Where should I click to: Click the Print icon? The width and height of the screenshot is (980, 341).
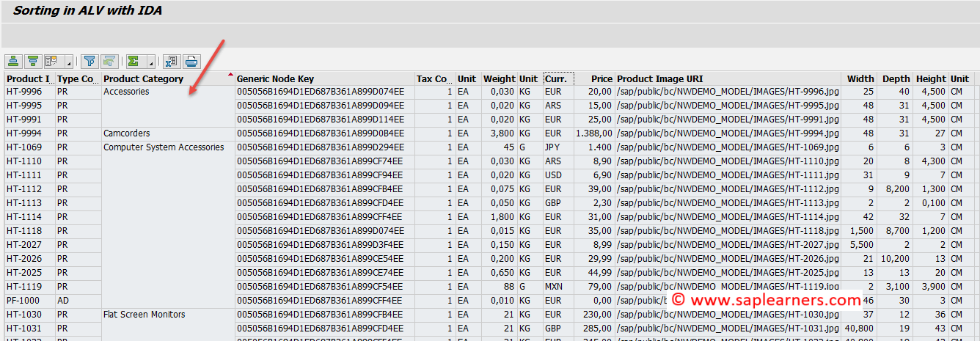[x=191, y=62]
